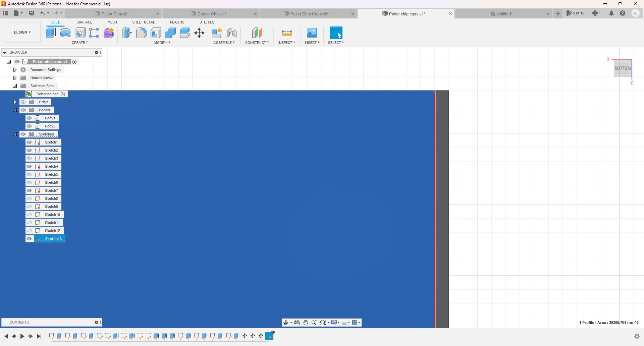Select the Extrude tool
This screenshot has height=346, width=644.
click(x=51, y=33)
